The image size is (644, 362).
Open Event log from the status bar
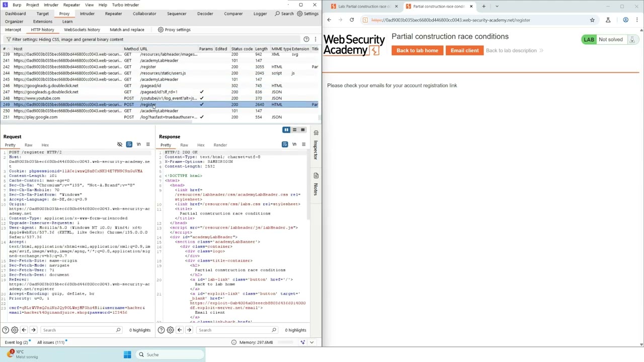pyautogui.click(x=17, y=342)
